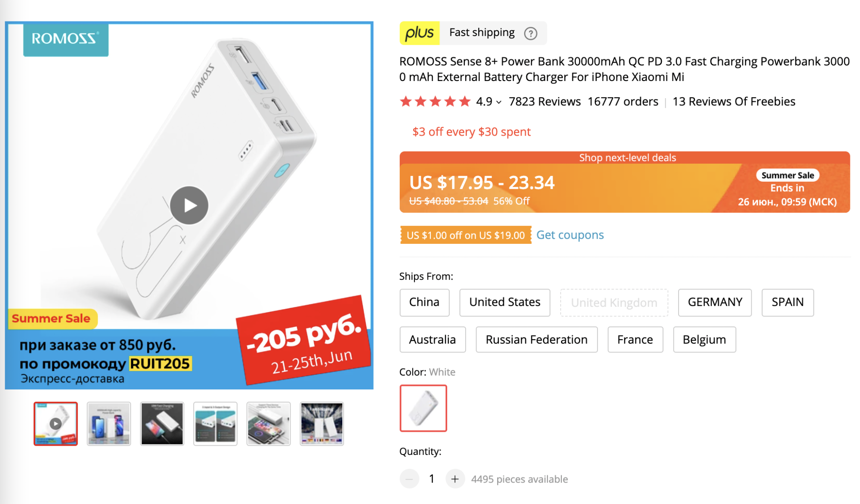The height and width of the screenshot is (504, 860).
Task: Open the Fast shipping help tooltip
Action: coord(531,33)
